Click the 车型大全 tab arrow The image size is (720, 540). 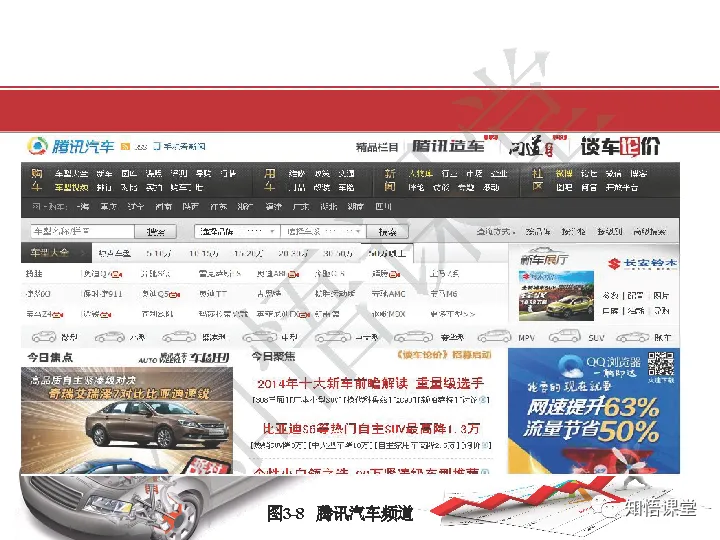coord(82,253)
